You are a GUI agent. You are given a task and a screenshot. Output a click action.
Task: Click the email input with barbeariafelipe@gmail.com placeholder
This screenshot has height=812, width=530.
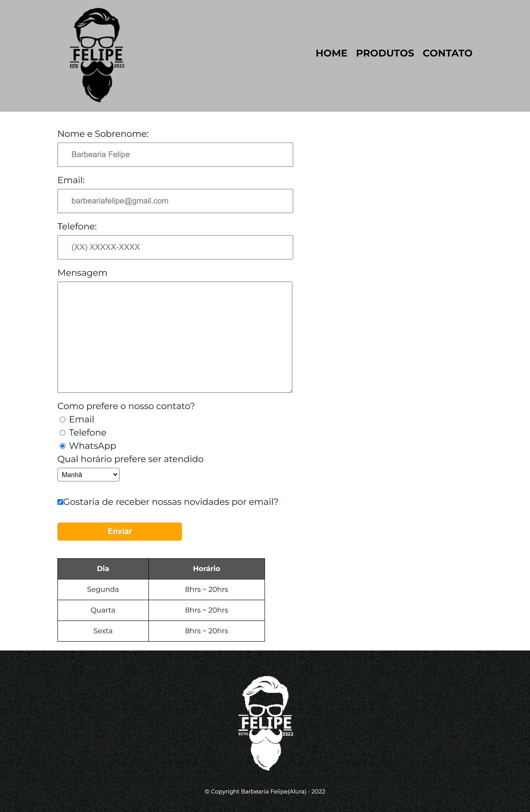(175, 201)
